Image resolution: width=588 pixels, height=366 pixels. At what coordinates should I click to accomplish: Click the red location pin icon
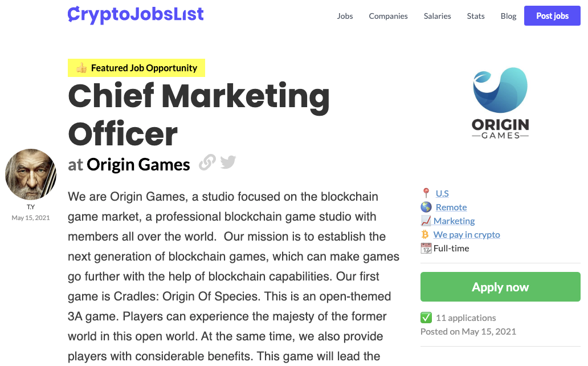[426, 193]
